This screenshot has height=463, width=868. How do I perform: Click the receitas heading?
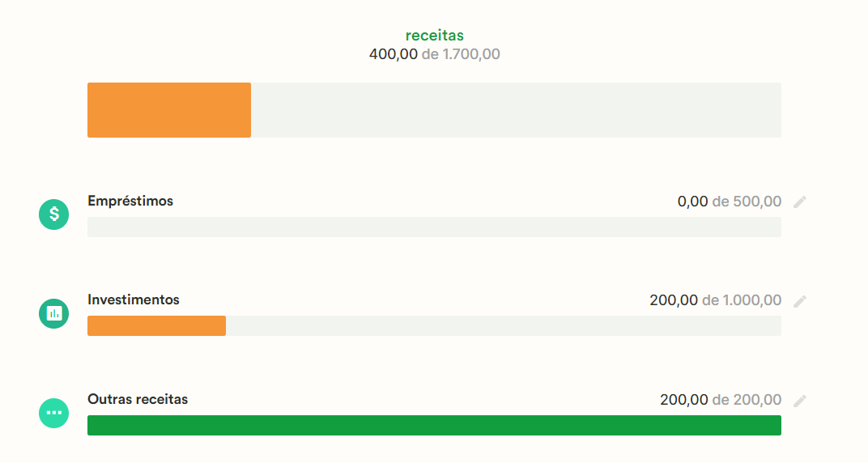point(435,36)
